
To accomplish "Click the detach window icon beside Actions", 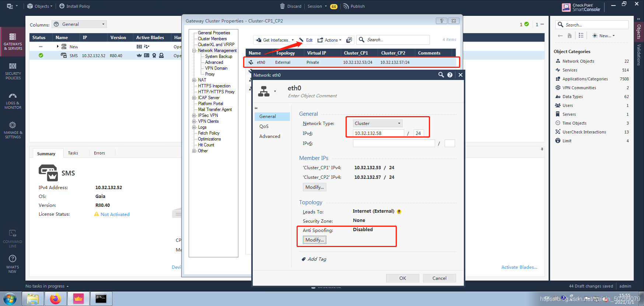I will (349, 40).
